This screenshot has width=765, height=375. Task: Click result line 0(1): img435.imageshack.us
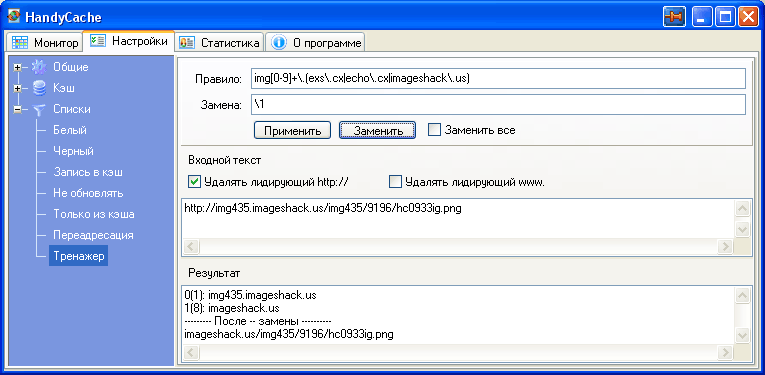[x=251, y=296]
